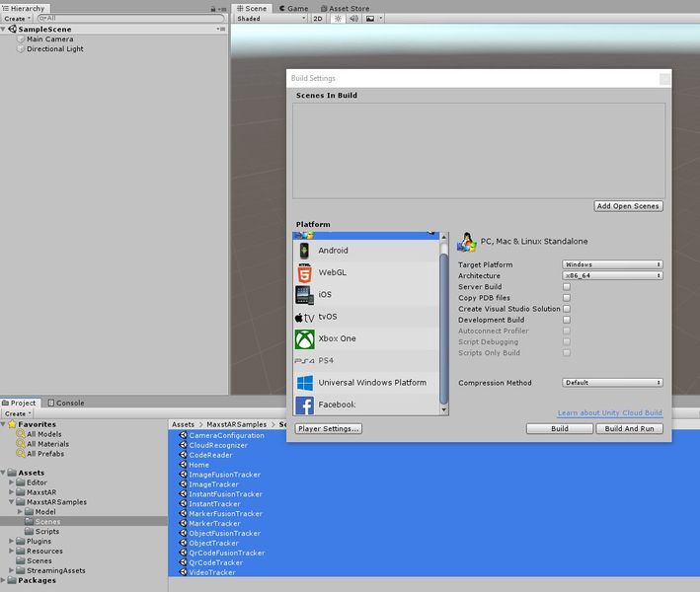Select the Android platform icon

click(304, 251)
